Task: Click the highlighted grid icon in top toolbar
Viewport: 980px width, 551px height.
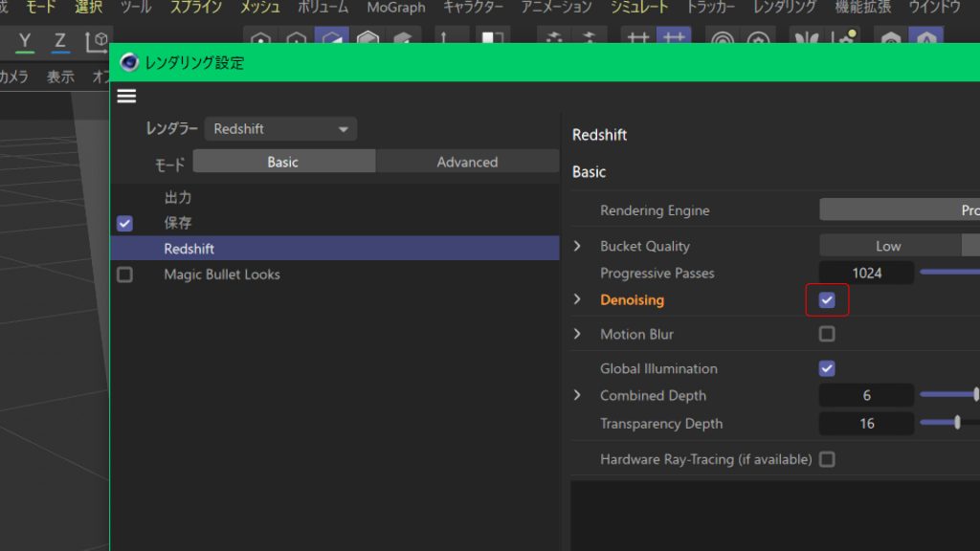Action: (673, 40)
